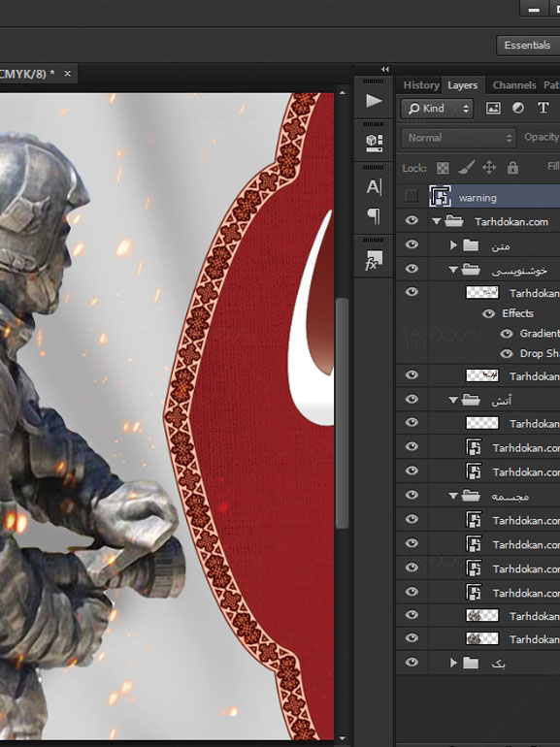The image size is (560, 747).
Task: Hide the Tarhdokan.com group
Action: 412,220
